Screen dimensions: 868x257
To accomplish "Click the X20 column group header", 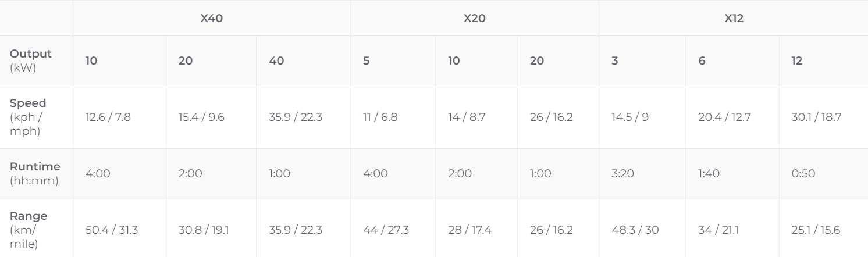I will [x=474, y=18].
